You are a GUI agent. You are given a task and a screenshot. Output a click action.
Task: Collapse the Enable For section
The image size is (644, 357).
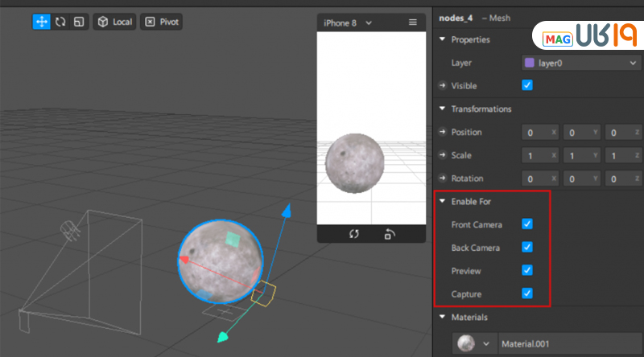click(x=442, y=201)
